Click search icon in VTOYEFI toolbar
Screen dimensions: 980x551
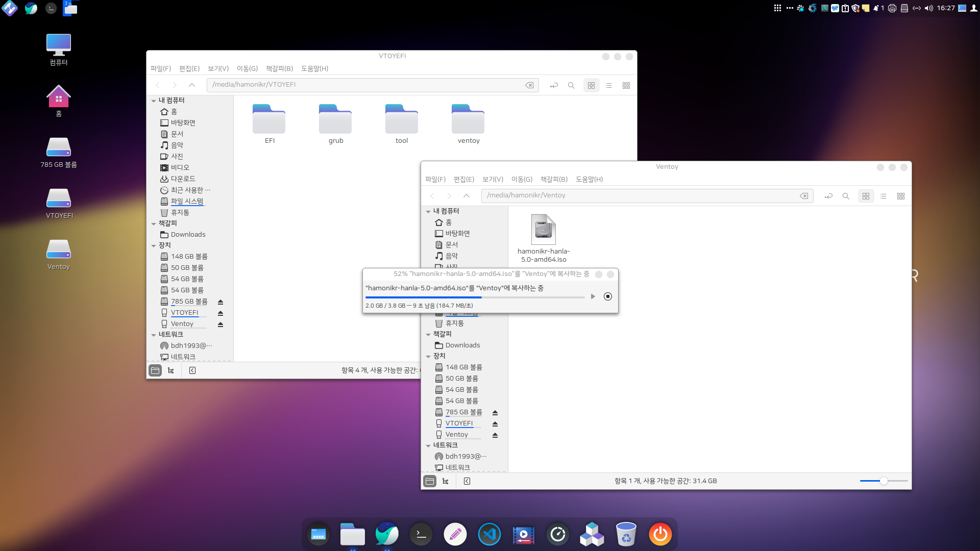[571, 85]
